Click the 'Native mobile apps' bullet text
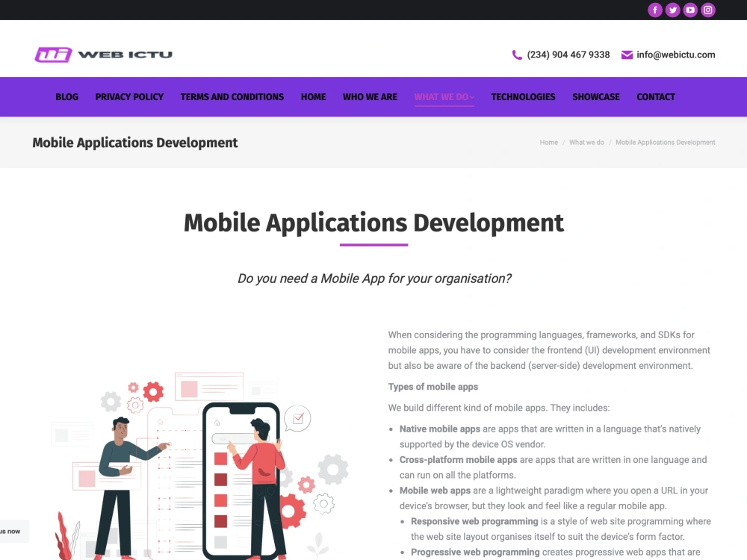 click(440, 429)
